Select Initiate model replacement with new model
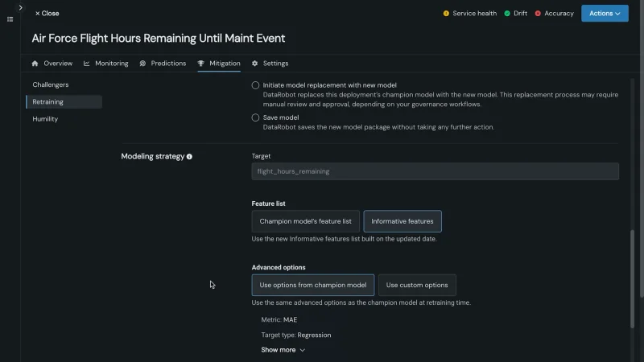The width and height of the screenshot is (644, 362). [x=256, y=85]
